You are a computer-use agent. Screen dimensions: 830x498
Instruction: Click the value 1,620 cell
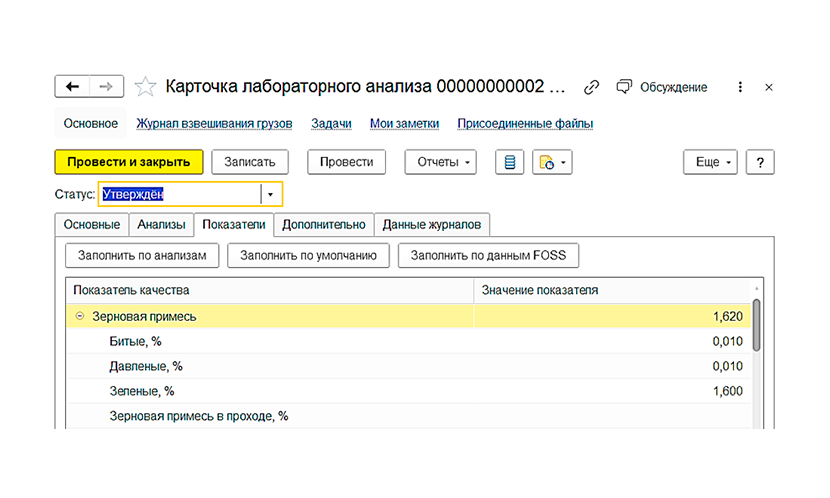pos(612,316)
